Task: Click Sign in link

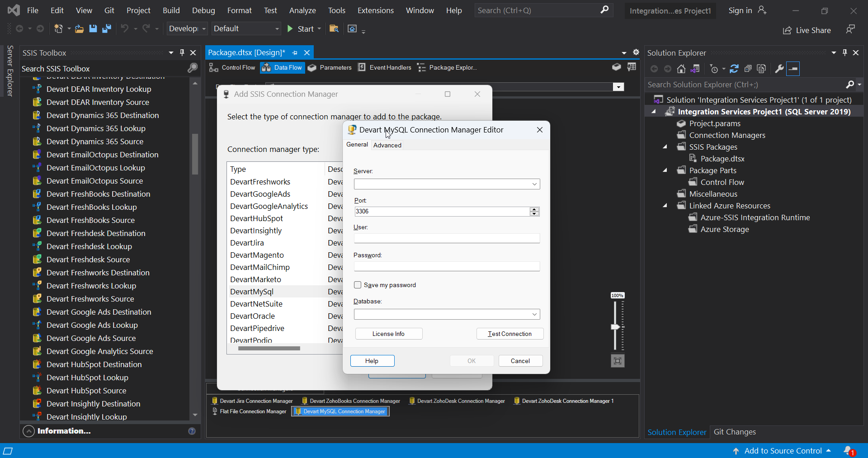Action: click(740, 10)
